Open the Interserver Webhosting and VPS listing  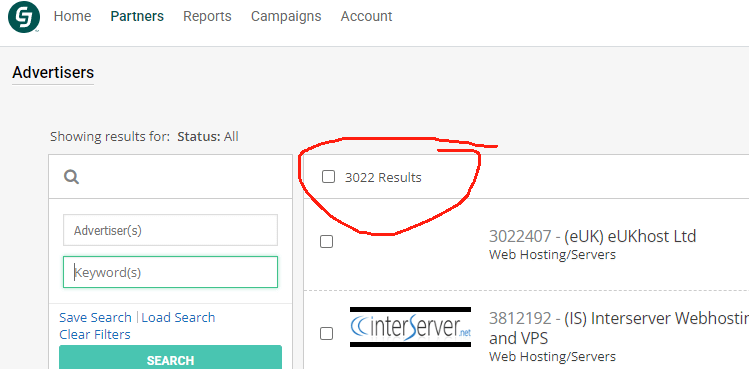619,328
